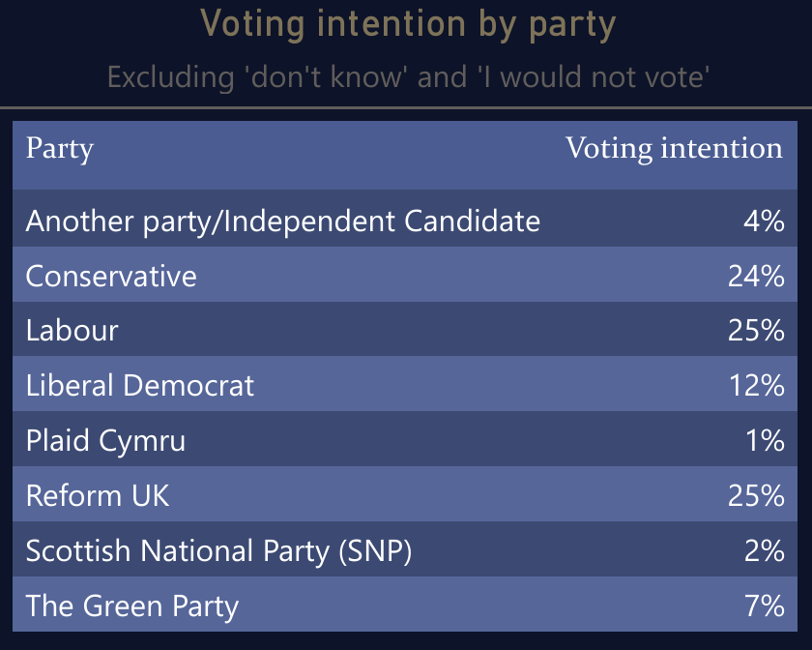Select the Conservative row label
This screenshot has height=650, width=812.
(111, 276)
